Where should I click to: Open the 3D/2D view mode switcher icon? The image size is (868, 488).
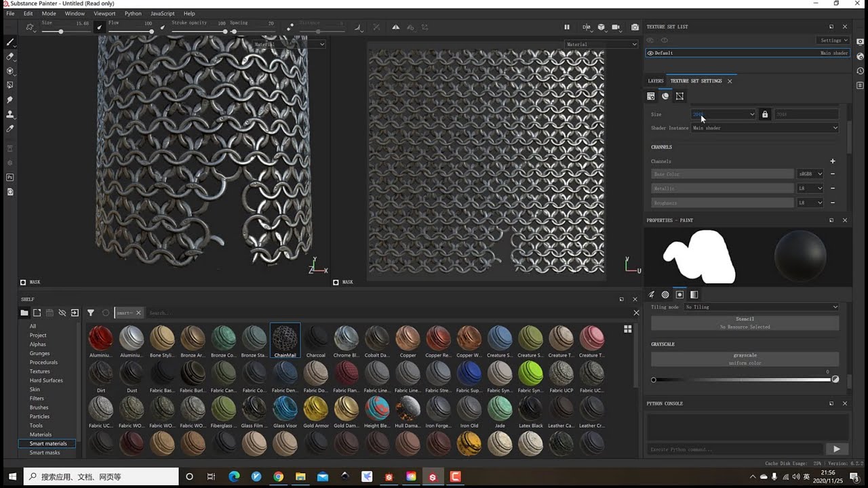tap(587, 27)
